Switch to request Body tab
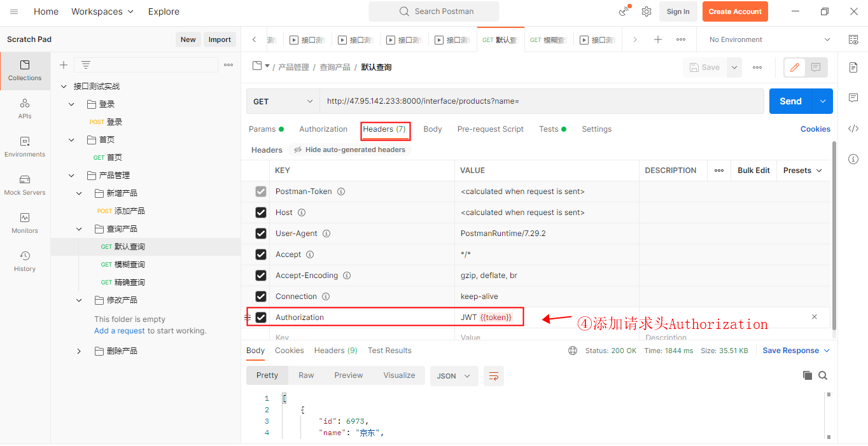Image resolution: width=868 pixels, height=446 pixels. [433, 129]
